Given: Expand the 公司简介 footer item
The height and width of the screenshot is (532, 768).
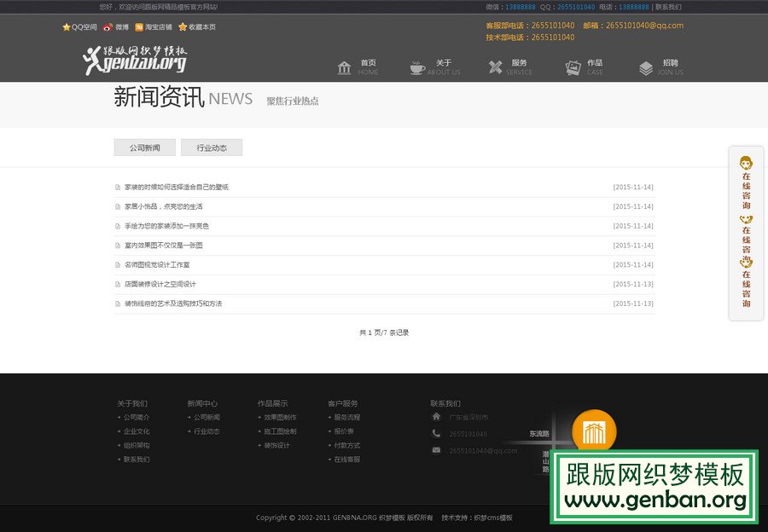Looking at the screenshot, I should tap(137, 418).
